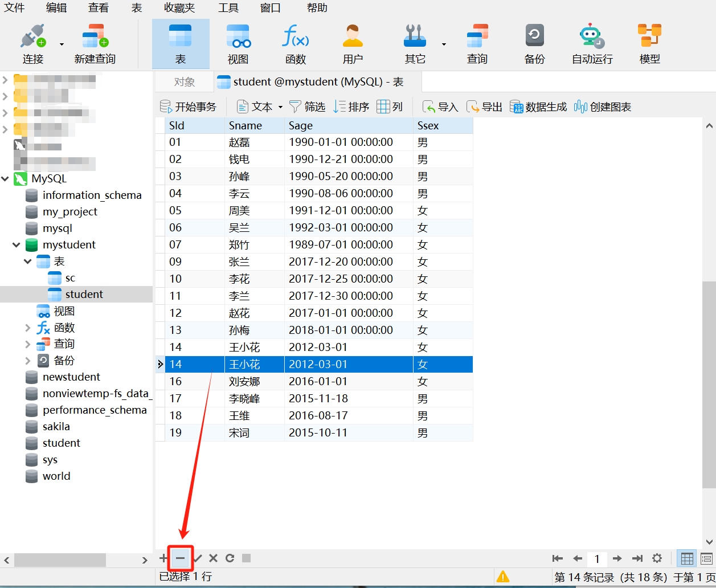Refresh the table data at bottom bar
Viewport: 716px width, 588px height.
pyautogui.click(x=230, y=558)
